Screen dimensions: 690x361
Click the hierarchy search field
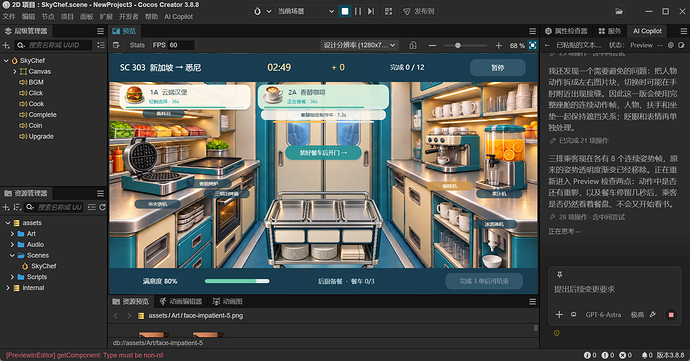pos(54,45)
